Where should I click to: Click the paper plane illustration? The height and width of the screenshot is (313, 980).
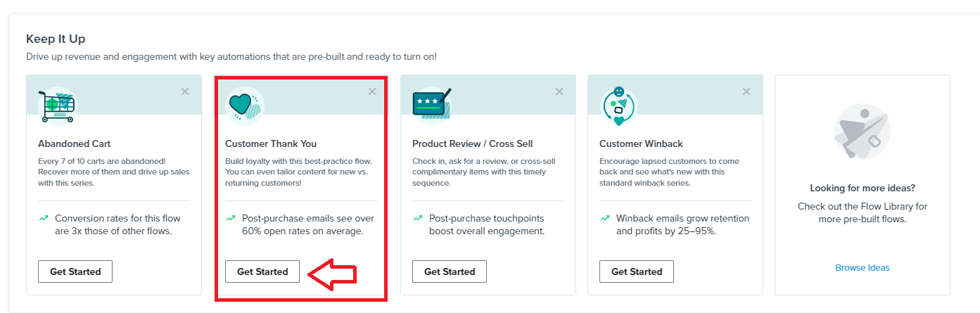click(862, 132)
